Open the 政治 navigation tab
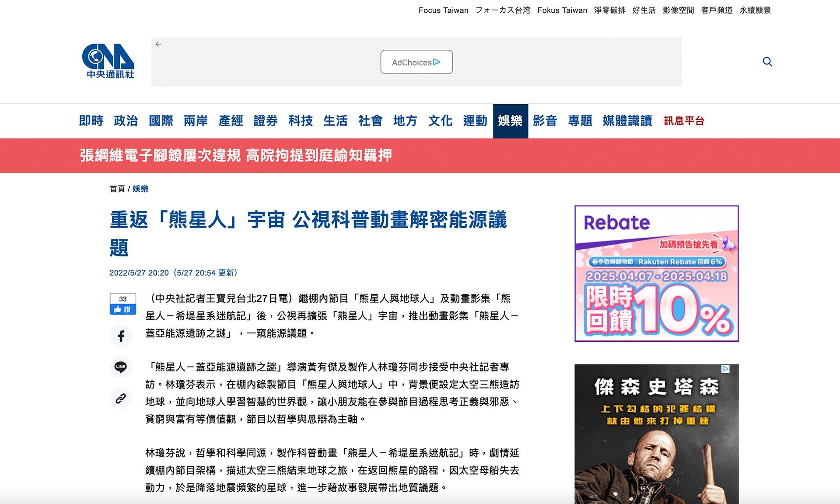 (126, 121)
